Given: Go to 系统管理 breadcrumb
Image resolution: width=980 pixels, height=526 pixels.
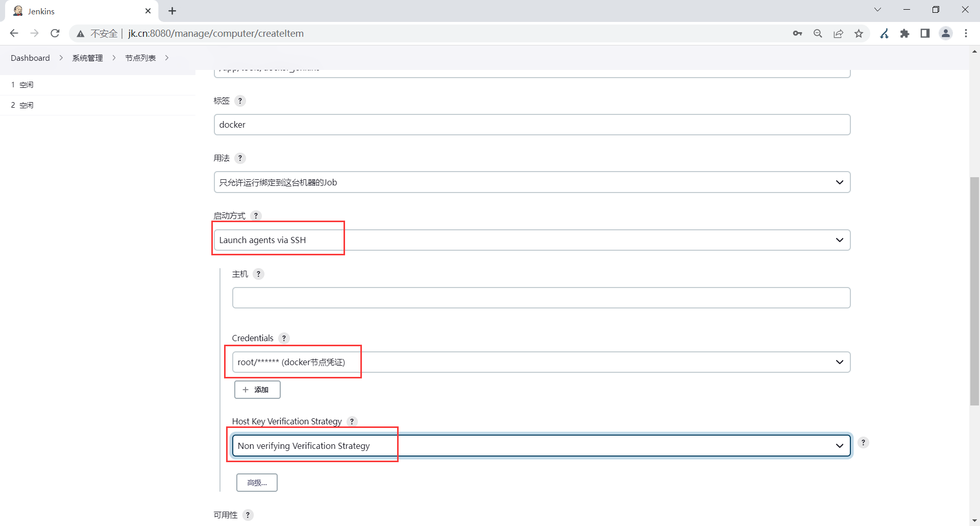Looking at the screenshot, I should tap(87, 58).
